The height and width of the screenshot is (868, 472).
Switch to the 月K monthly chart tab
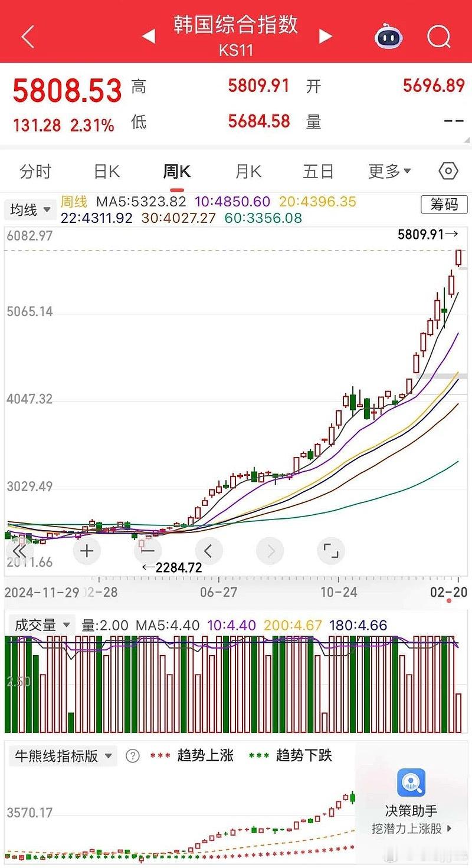247,171
